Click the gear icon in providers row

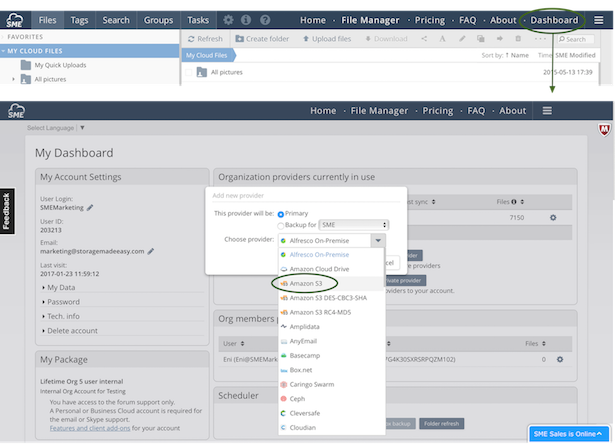552,217
